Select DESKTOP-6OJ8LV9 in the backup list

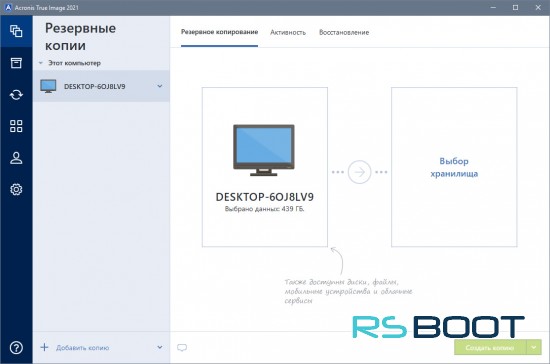[101, 86]
